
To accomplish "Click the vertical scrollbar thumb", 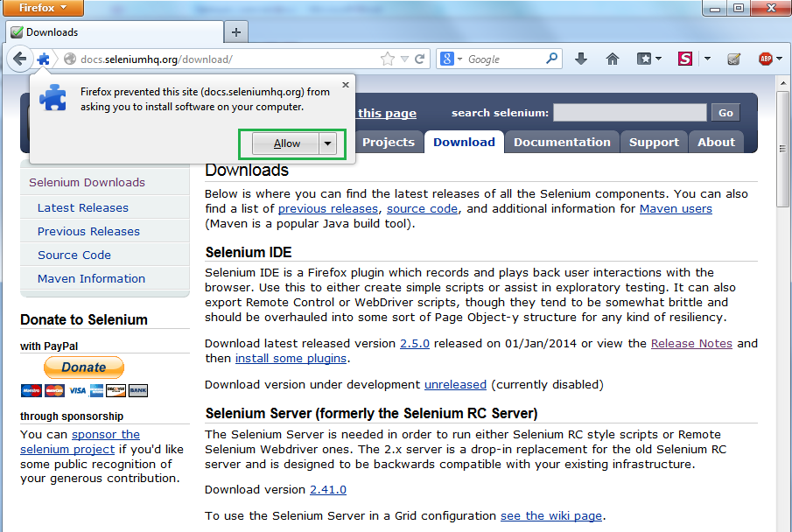I will click(783, 149).
